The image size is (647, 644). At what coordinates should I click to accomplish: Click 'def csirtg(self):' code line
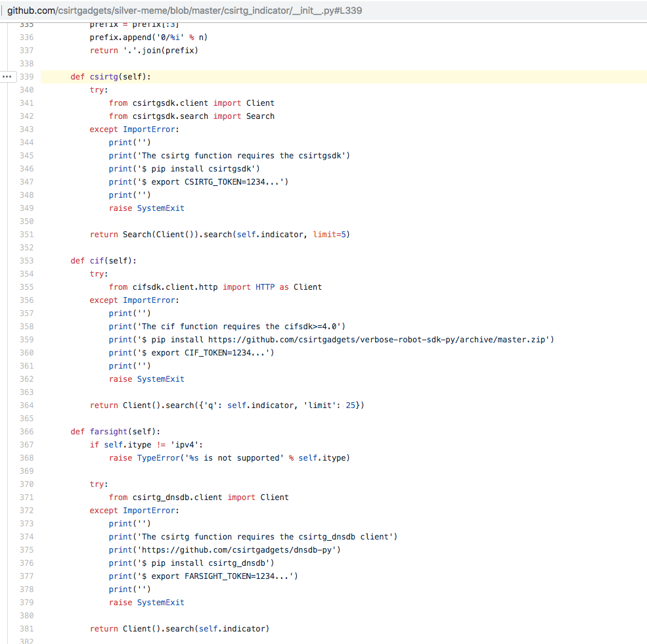pyautogui.click(x=110, y=77)
